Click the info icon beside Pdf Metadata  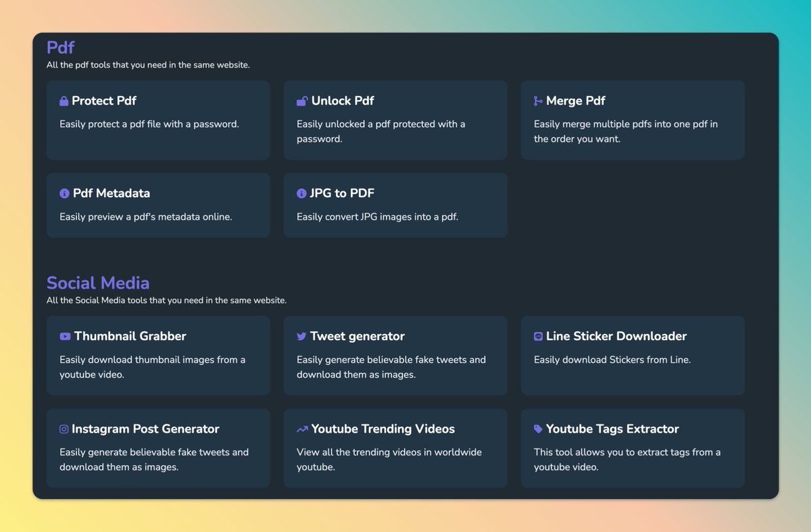pyautogui.click(x=65, y=194)
